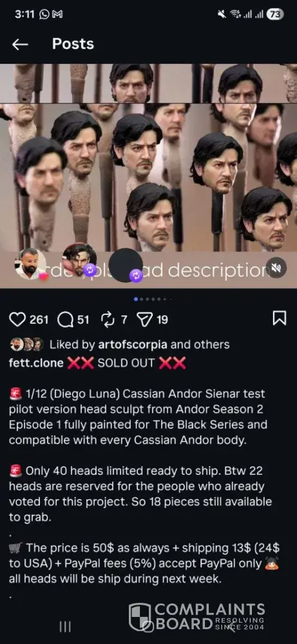This screenshot has width=297, height=644.
Task: Tap 'others' in the Liked by line
Action: (x=216, y=345)
